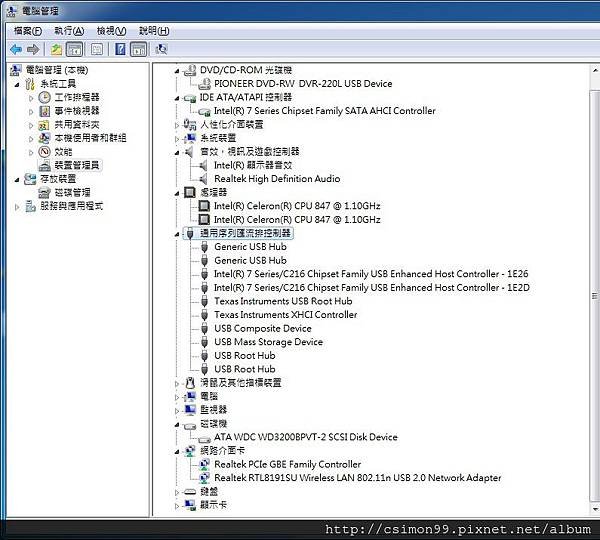
Task: Collapse the IDE ATA/ATAPI 控制器 category
Action: click(x=177, y=98)
